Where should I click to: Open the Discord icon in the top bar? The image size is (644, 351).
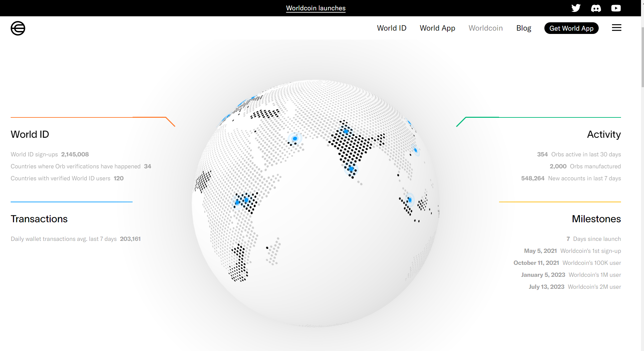pyautogui.click(x=596, y=8)
